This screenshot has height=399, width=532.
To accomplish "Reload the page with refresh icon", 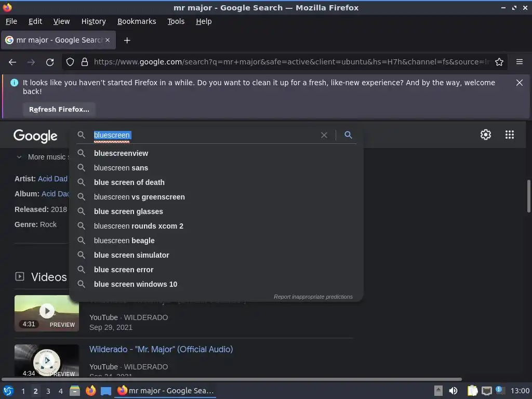I will coord(50,62).
